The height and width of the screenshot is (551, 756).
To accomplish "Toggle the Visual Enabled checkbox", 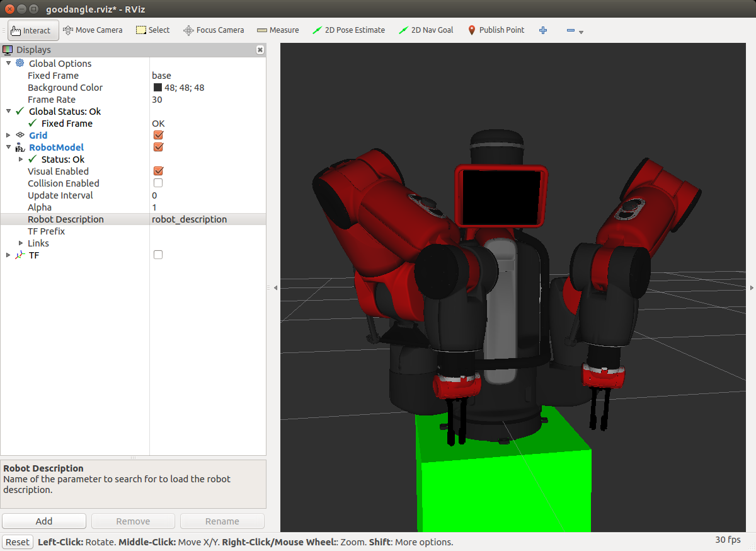I will (x=158, y=171).
